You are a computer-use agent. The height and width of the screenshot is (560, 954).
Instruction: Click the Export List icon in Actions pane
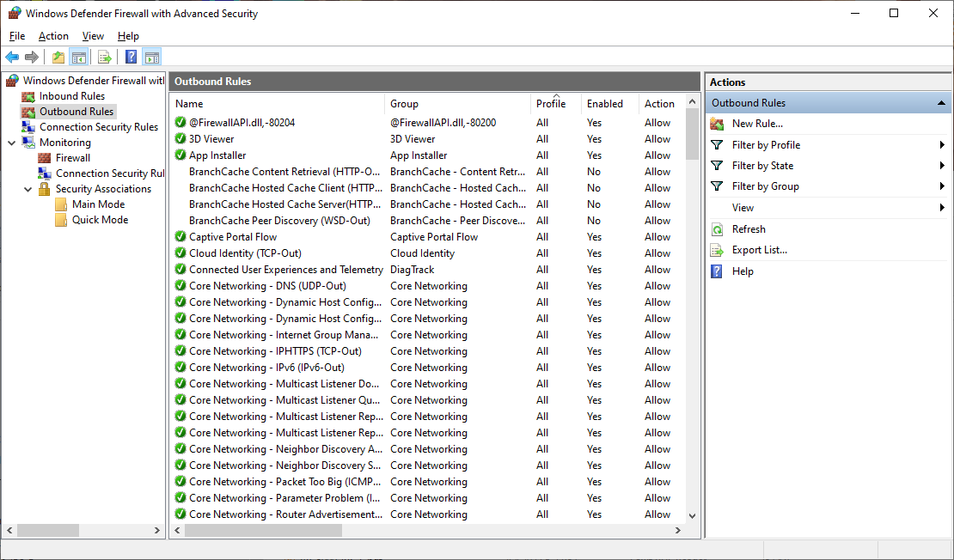click(718, 250)
